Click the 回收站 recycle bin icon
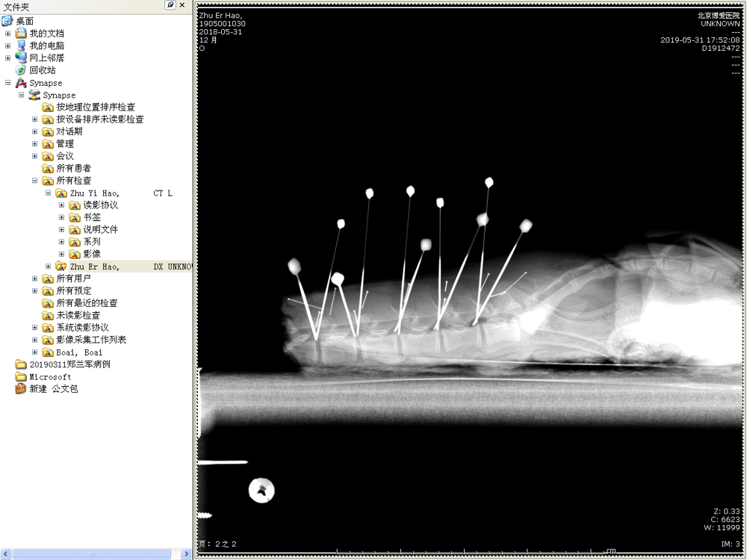Image resolution: width=747 pixels, height=560 pixels. coord(20,70)
